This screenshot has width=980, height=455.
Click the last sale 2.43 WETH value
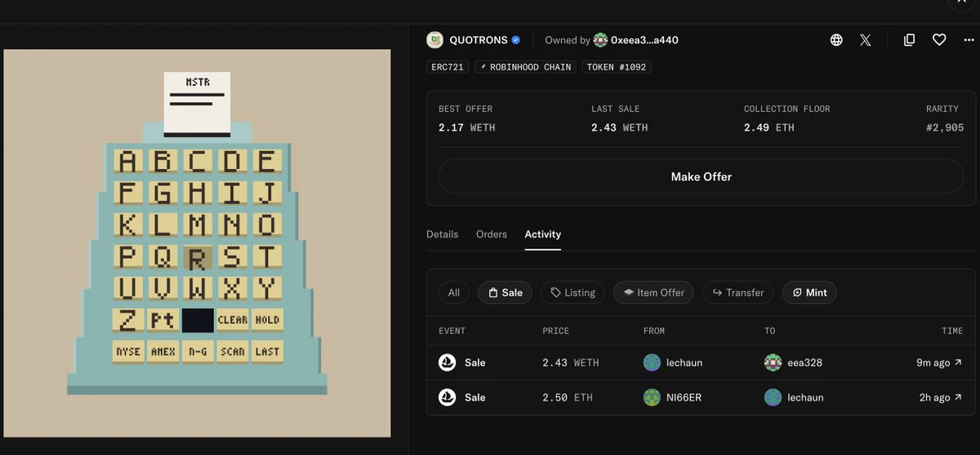(620, 127)
